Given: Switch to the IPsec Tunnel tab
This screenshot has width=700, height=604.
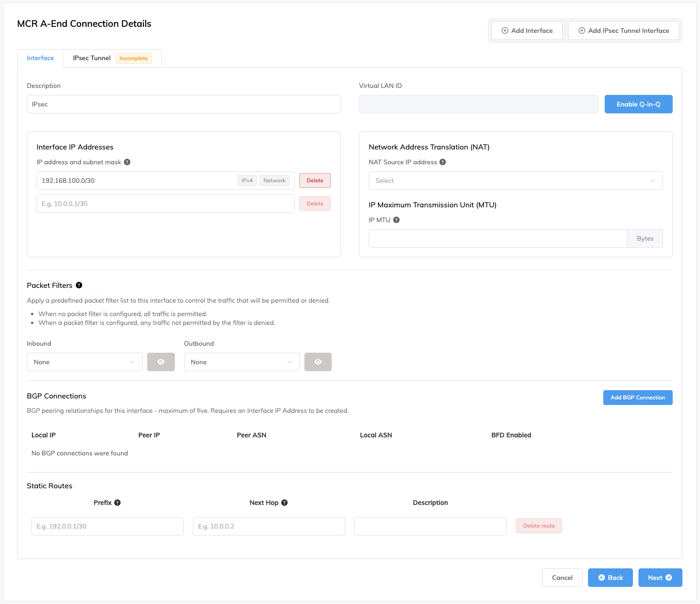Looking at the screenshot, I should tap(91, 58).
